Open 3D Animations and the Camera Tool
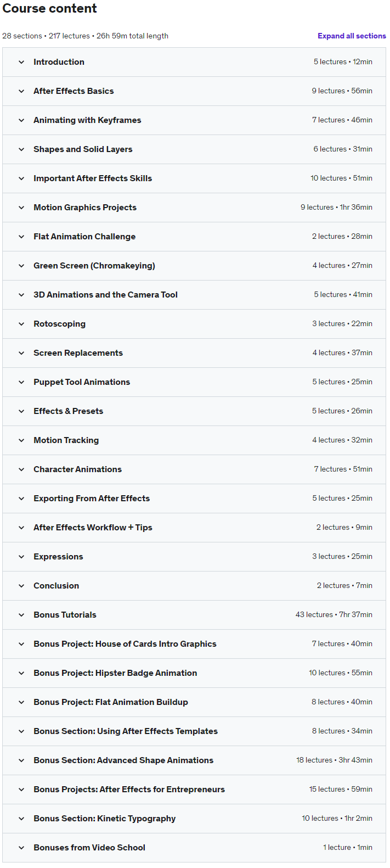The width and height of the screenshot is (390, 868). [x=194, y=295]
